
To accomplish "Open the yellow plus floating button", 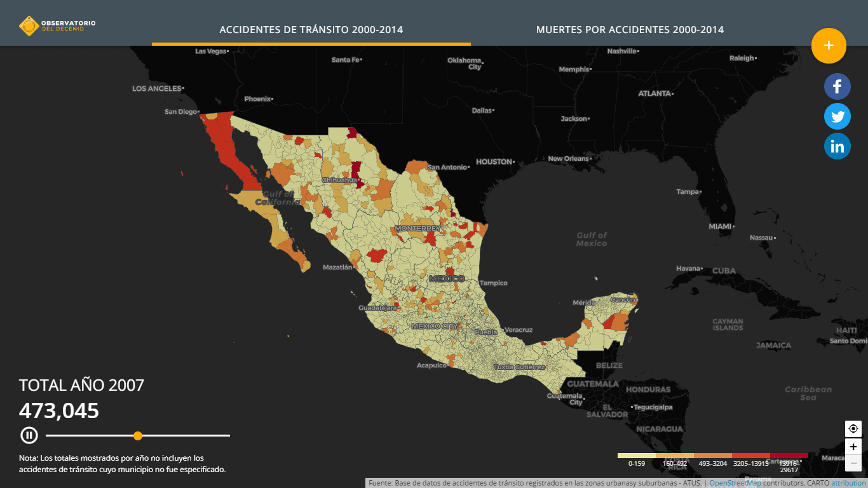I will 829,46.
